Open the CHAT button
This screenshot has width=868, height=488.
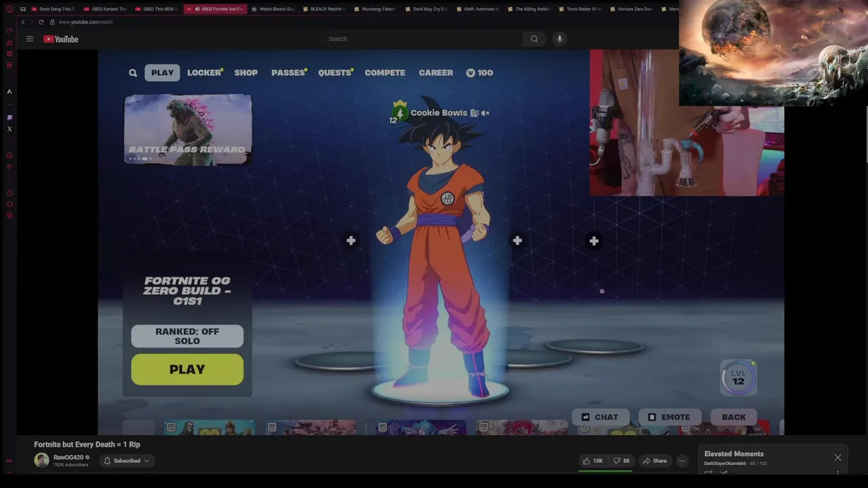599,417
